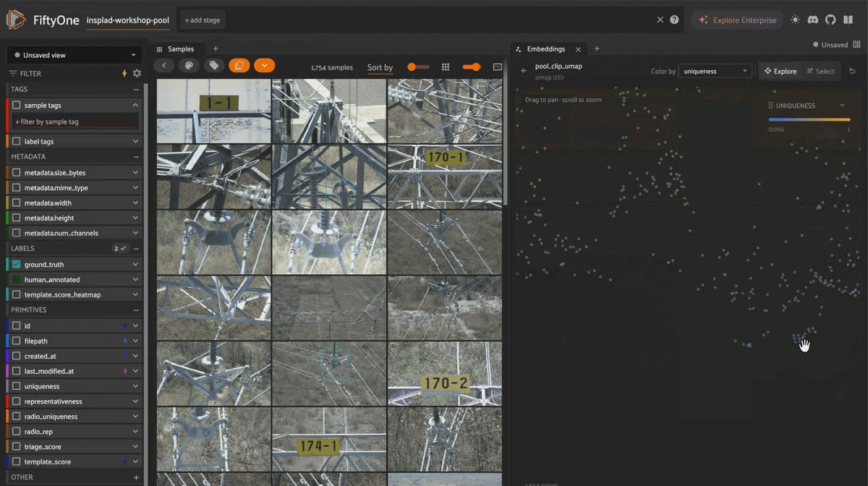Open the 174-1 sign thumbnail
This screenshot has width=868, height=486.
pyautogui.click(x=329, y=439)
